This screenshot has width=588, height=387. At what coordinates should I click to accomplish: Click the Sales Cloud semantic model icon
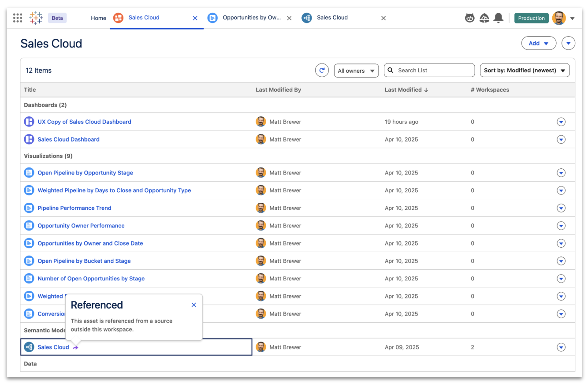pyautogui.click(x=29, y=347)
